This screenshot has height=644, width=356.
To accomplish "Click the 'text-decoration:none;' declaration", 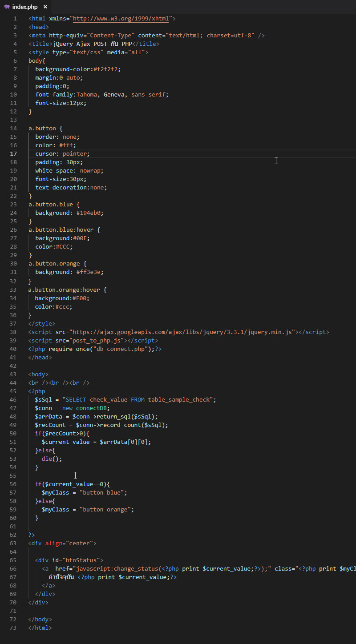I will [71, 188].
